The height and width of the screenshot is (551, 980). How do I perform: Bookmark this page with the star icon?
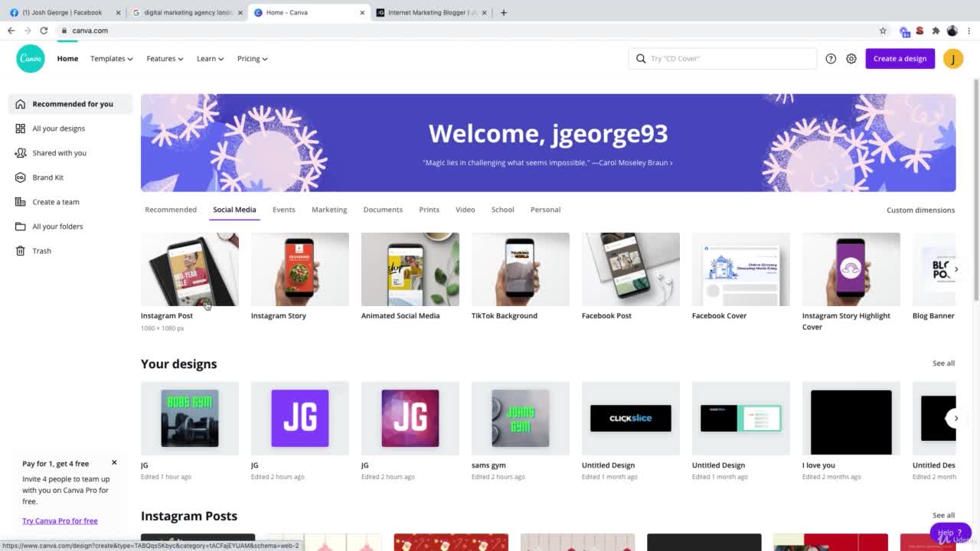click(x=883, y=31)
